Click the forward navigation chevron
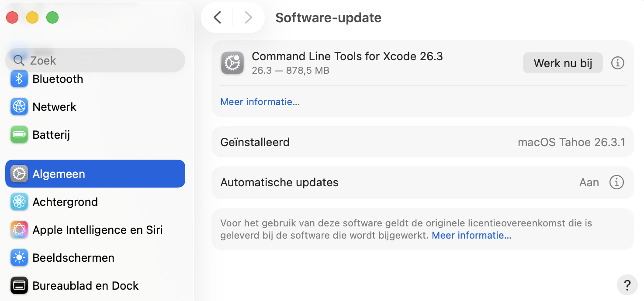The image size is (644, 301). pyautogui.click(x=248, y=17)
